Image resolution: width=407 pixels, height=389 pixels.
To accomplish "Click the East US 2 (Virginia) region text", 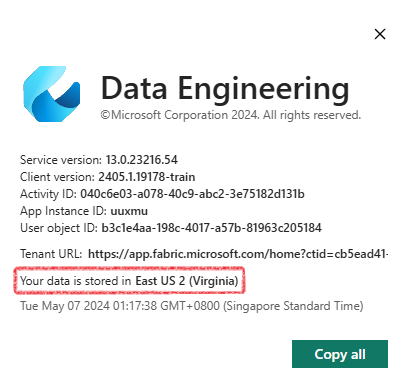I will click(x=187, y=281).
